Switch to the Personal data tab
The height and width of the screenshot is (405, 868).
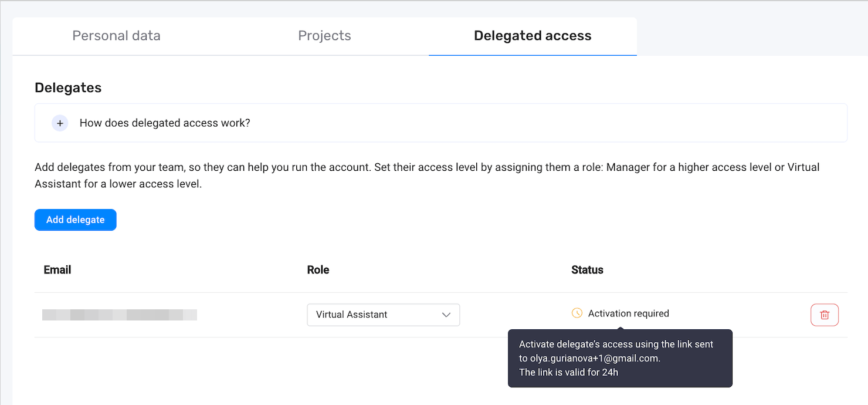(116, 35)
